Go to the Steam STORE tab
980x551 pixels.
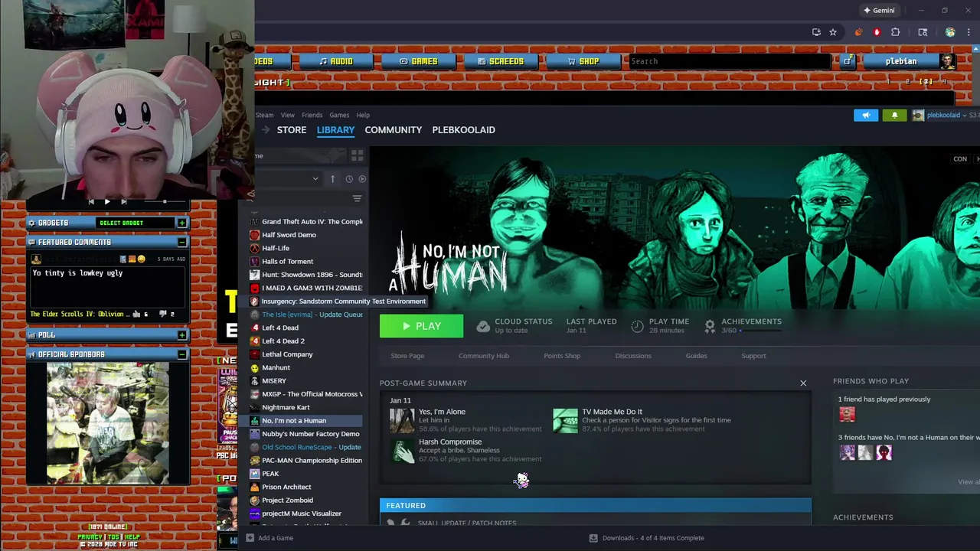point(292,130)
